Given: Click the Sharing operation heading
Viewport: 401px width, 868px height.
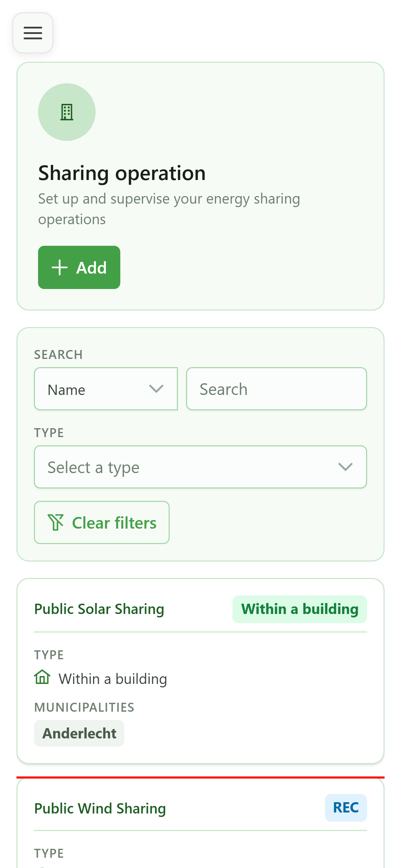Looking at the screenshot, I should [122, 173].
